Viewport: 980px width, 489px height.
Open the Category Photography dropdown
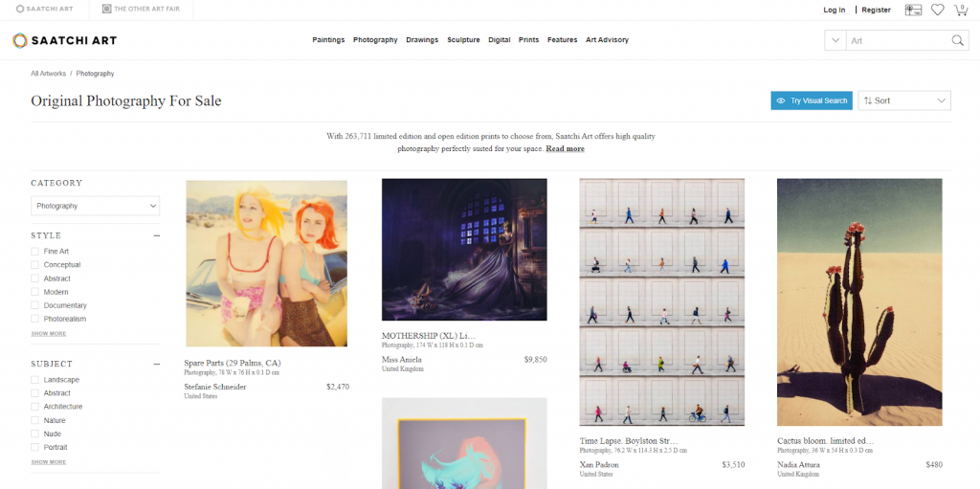click(95, 206)
